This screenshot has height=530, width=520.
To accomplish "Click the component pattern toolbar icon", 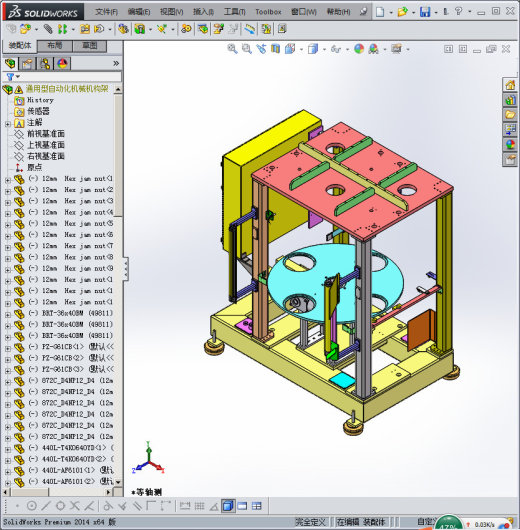I will 63,29.
